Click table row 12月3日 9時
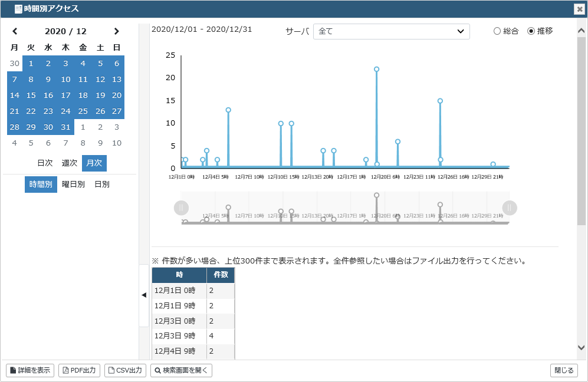The image size is (588, 382). (x=193, y=336)
